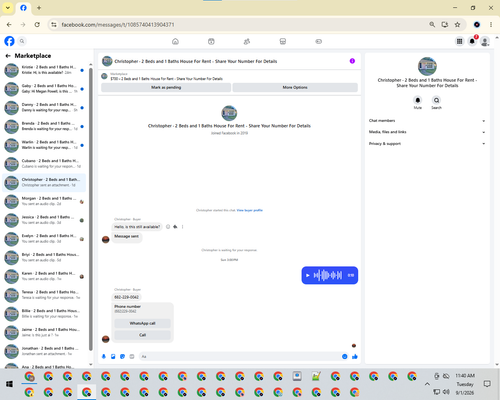Expand Media, files and links section

[427, 132]
